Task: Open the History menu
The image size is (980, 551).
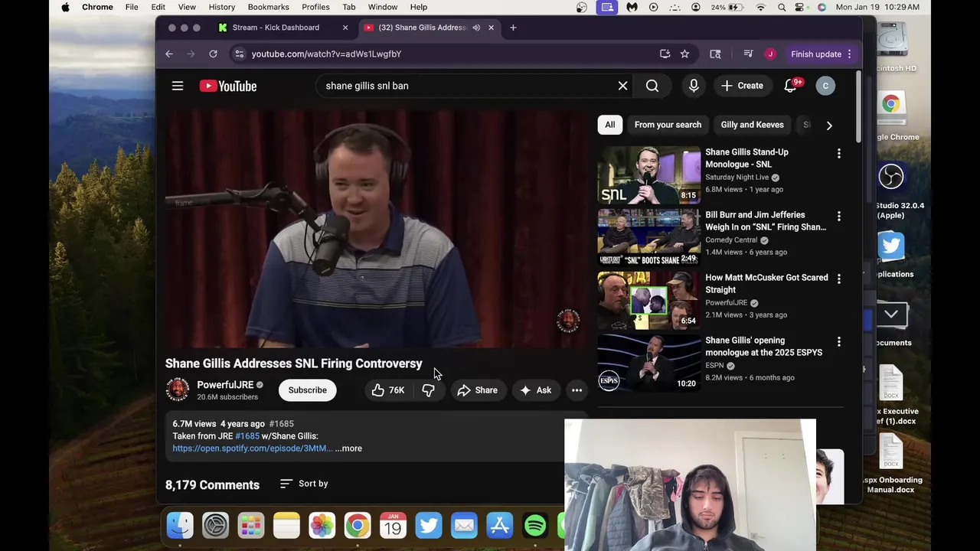Action: point(222,7)
